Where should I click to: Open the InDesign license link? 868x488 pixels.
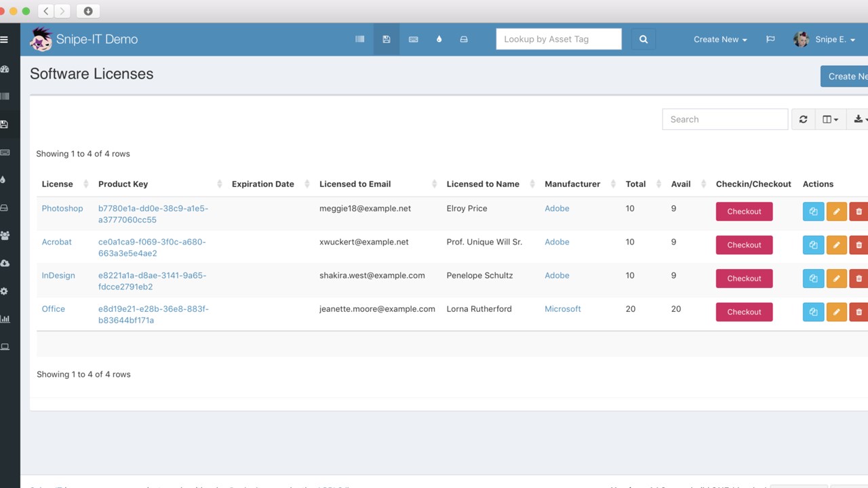click(x=58, y=276)
